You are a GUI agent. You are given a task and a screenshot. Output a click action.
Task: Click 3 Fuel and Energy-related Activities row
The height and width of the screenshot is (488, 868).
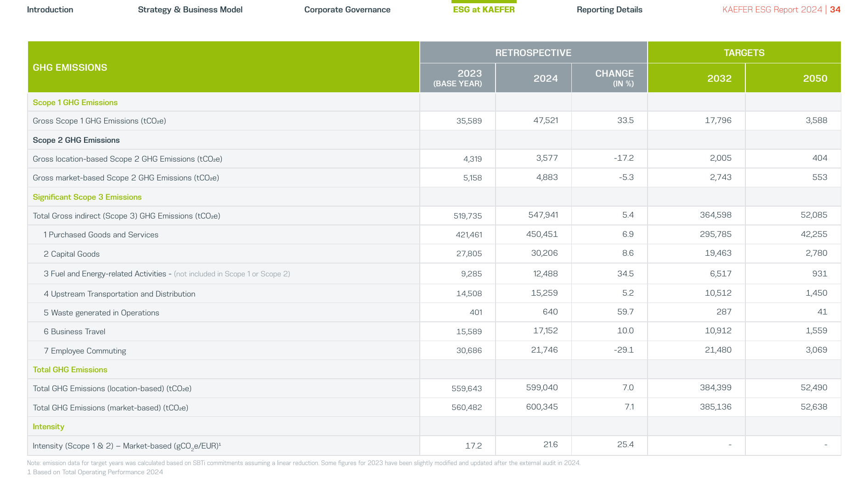click(167, 274)
